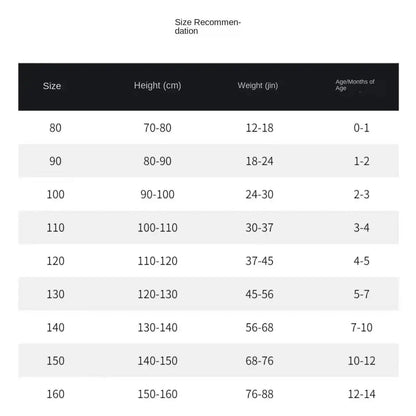Click the Age/Months of Age header
The width and height of the screenshot is (416, 416).
click(355, 85)
